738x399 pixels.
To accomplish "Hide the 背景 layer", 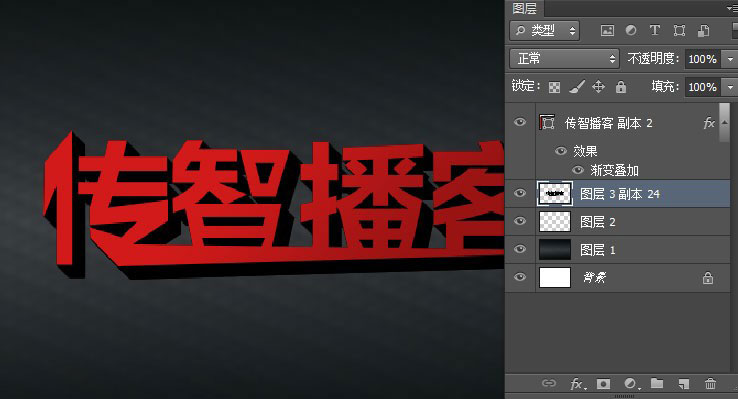I will [x=520, y=277].
